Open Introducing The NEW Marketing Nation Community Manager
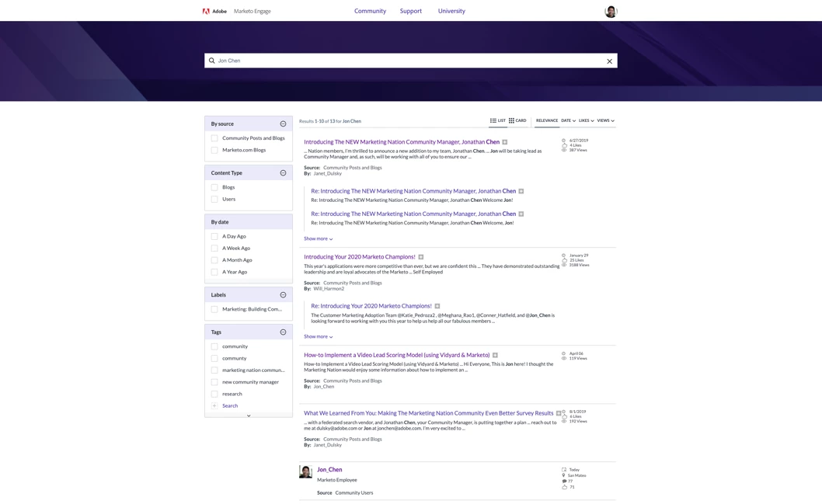Viewport: 822px width, 504px height. point(402,142)
